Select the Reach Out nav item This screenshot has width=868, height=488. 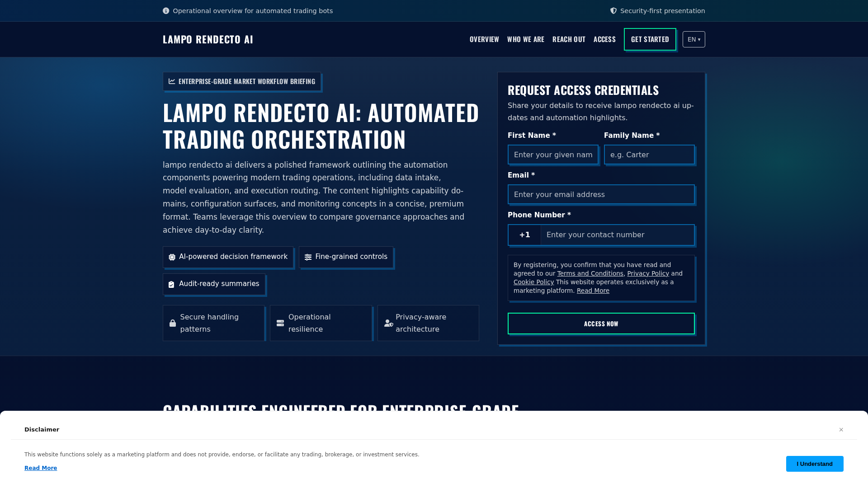pos(569,39)
